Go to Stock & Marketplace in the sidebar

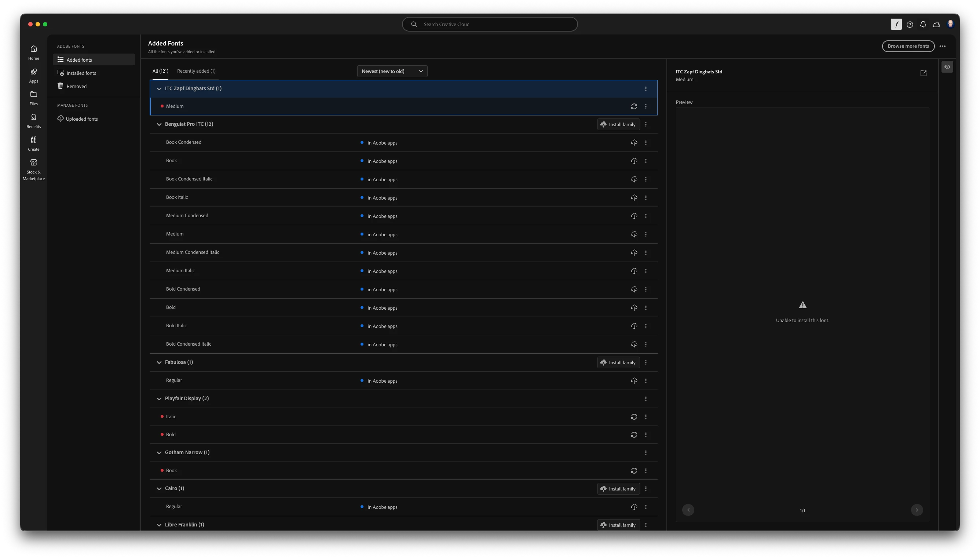pos(34,169)
